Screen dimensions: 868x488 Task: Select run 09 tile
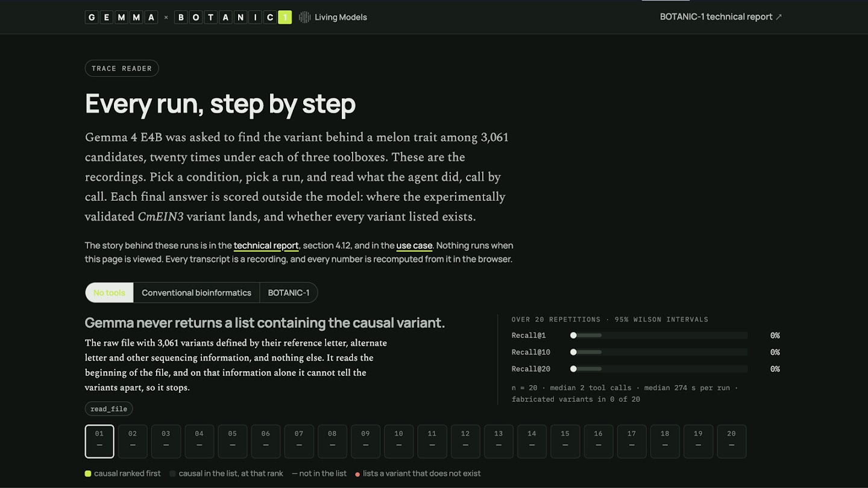click(x=365, y=441)
